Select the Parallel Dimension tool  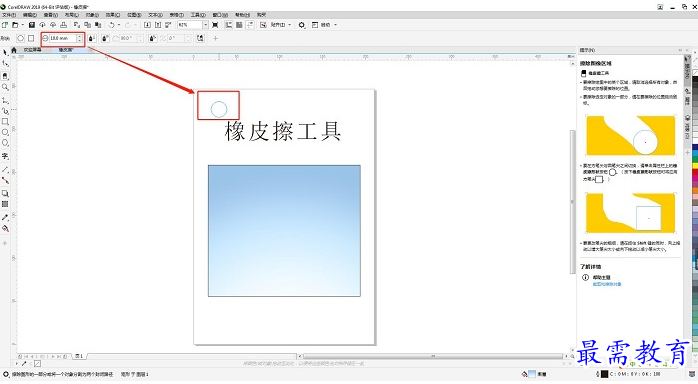coord(5,170)
